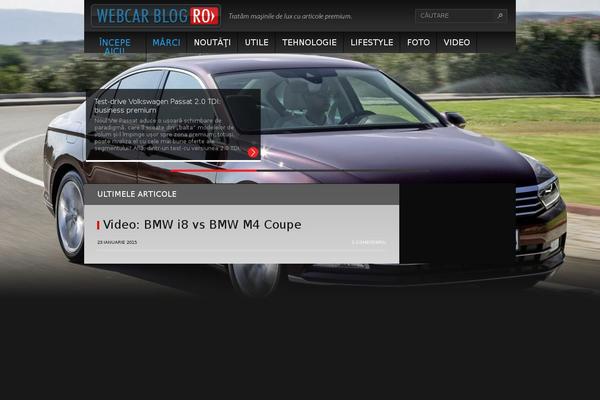Click the comments link on BMW article

tap(369, 242)
